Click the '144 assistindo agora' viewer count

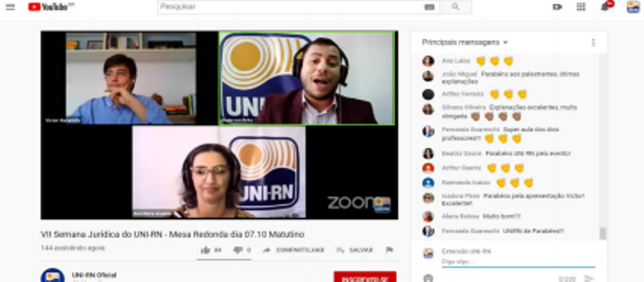[73, 248]
